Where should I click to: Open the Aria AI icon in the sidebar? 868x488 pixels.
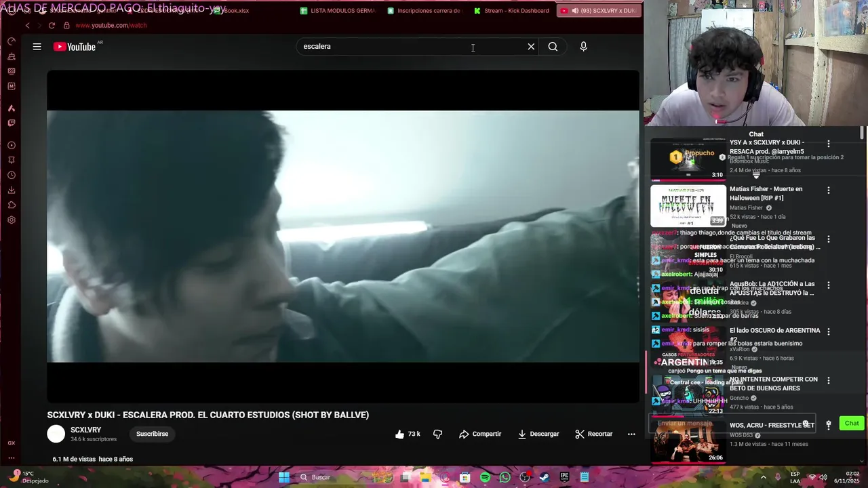[12, 108]
